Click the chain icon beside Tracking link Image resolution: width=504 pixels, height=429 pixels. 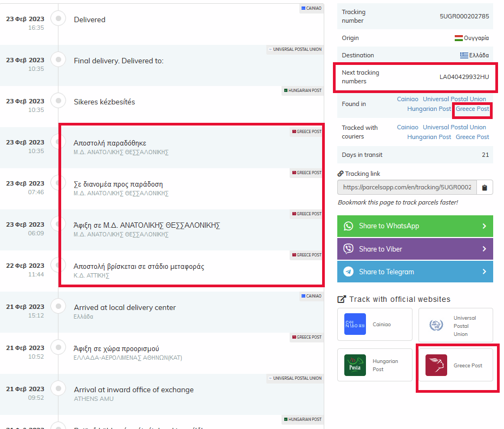pyautogui.click(x=341, y=174)
